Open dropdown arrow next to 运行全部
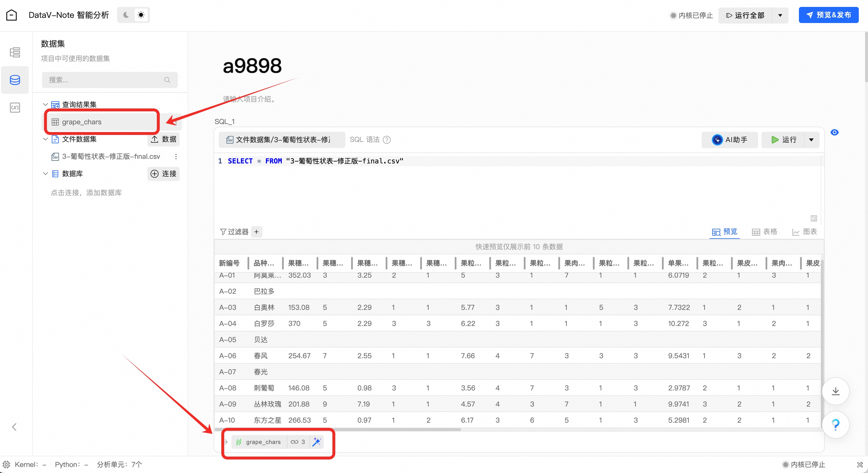This screenshot has width=868, height=473. click(x=780, y=16)
